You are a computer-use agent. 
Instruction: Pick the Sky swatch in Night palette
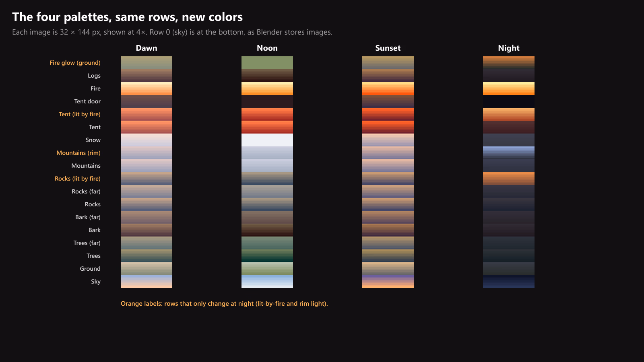[509, 282]
